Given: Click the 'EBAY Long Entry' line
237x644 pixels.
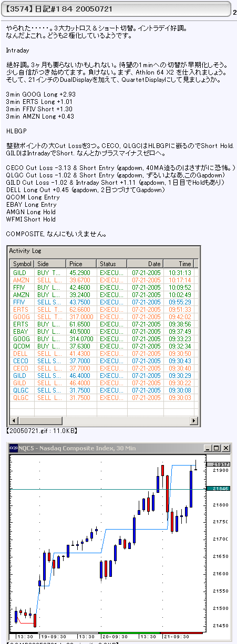Looking at the screenshot, I should [32, 205].
